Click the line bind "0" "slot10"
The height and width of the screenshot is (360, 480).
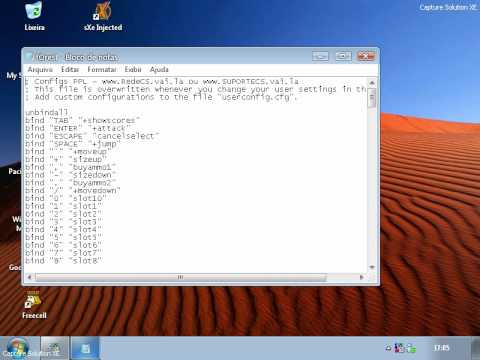[66, 198]
